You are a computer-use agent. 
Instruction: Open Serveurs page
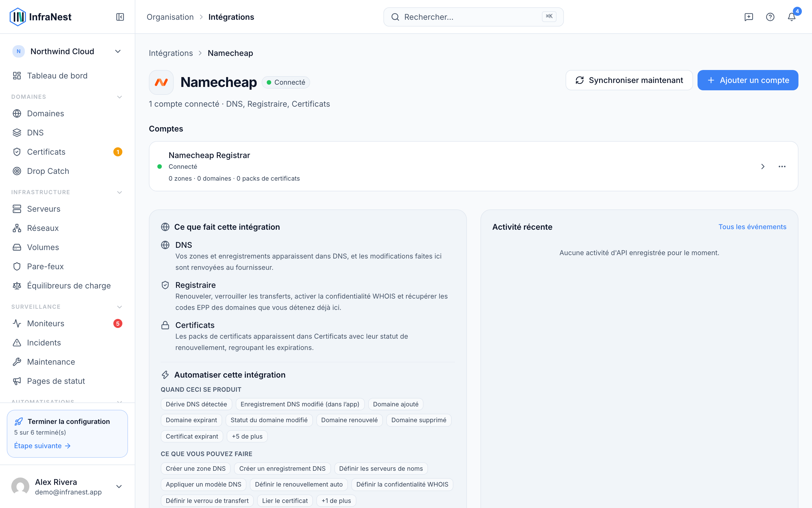click(x=67, y=209)
